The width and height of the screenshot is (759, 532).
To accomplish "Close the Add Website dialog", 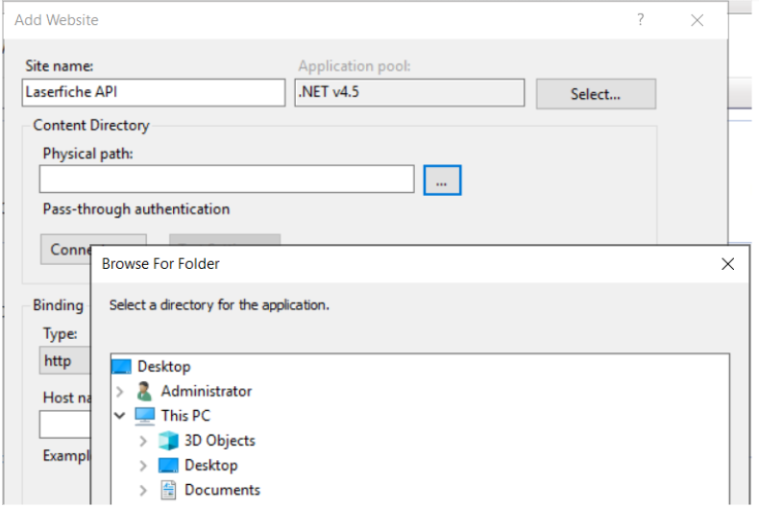I will [x=698, y=20].
